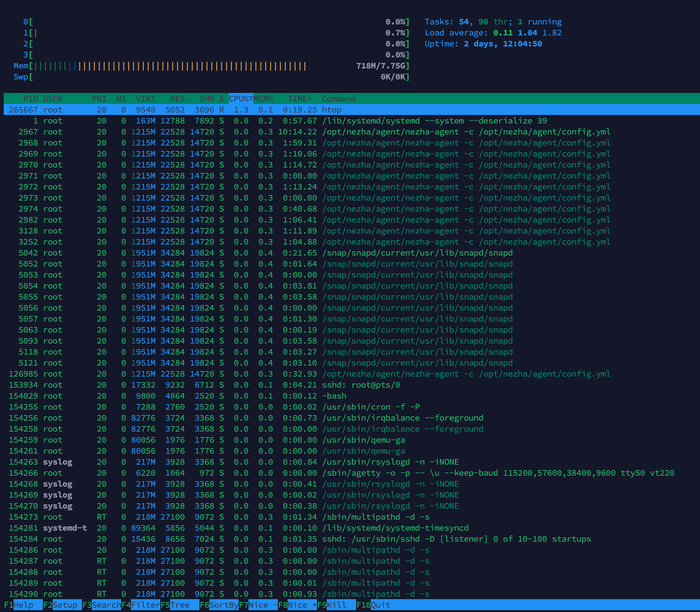Click the PID column header
Image resolution: width=700 pixels, height=612 pixels.
point(30,99)
